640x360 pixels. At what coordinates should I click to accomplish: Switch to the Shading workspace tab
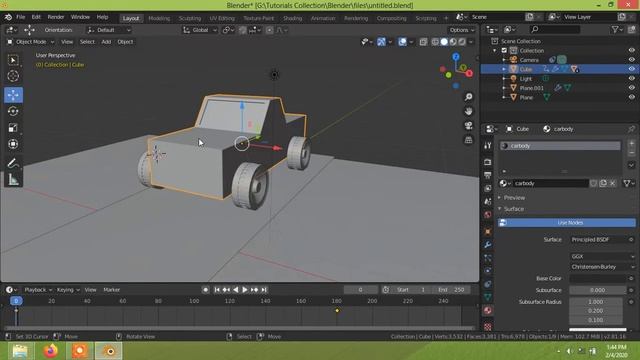point(292,18)
